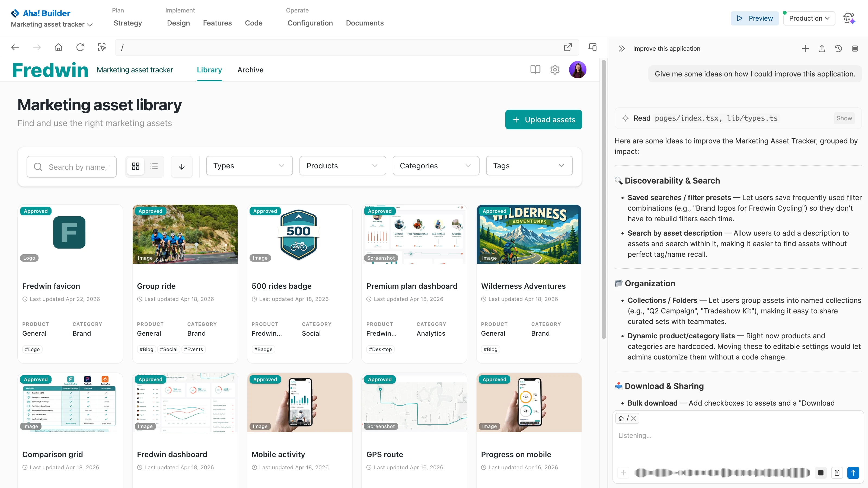This screenshot has width=868, height=488.
Task: Open the settings gear in the Fredwin header
Action: [x=555, y=69]
